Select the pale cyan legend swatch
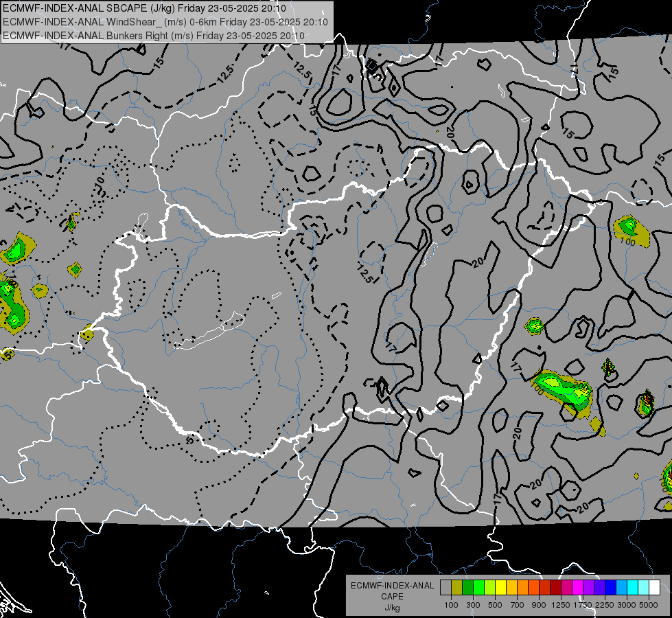The width and height of the screenshot is (672, 618). coord(644,588)
